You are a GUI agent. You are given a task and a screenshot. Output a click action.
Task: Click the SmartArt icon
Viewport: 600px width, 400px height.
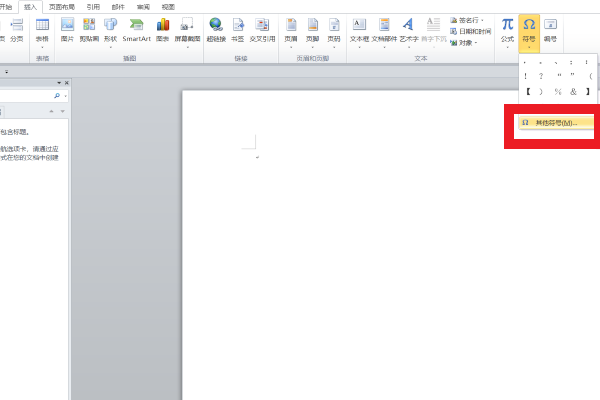click(136, 29)
